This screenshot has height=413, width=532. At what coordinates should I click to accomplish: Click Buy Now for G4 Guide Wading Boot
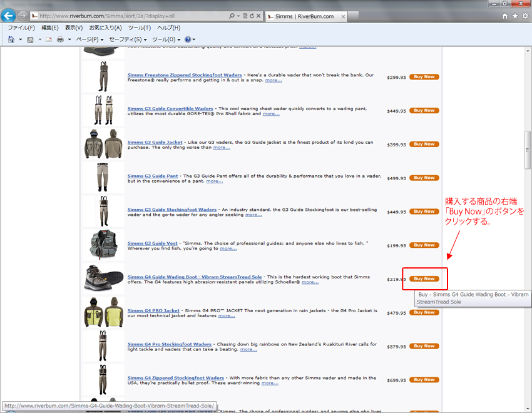424,278
